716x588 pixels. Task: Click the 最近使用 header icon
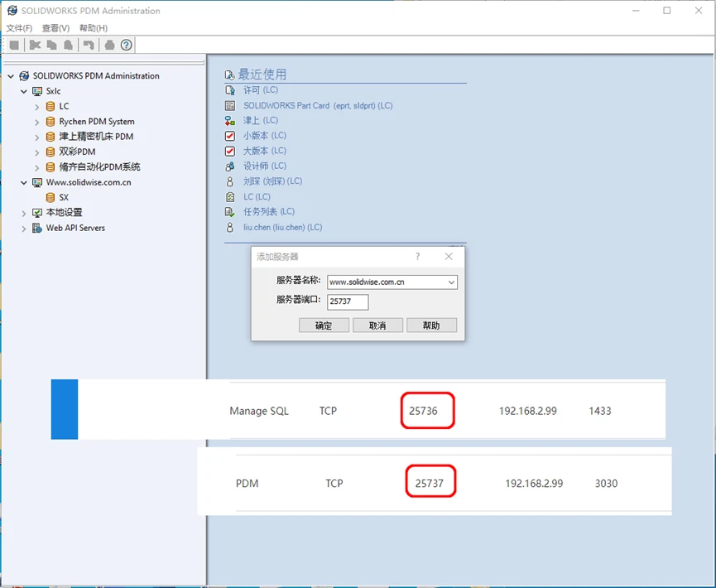click(x=229, y=75)
